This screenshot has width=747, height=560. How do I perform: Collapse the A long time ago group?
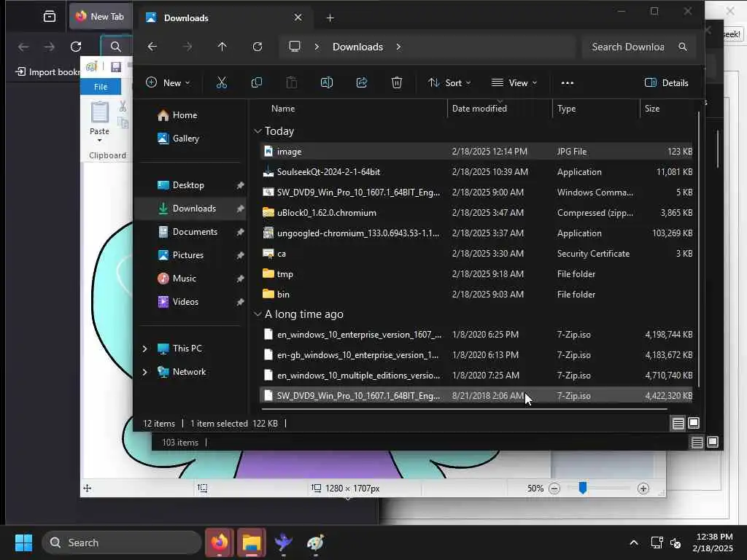[x=258, y=314]
